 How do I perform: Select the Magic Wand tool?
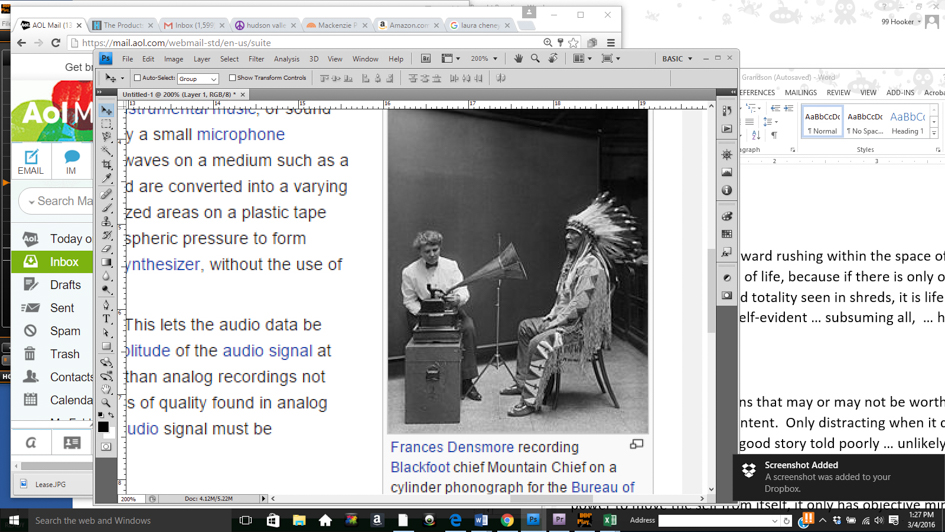click(x=106, y=151)
